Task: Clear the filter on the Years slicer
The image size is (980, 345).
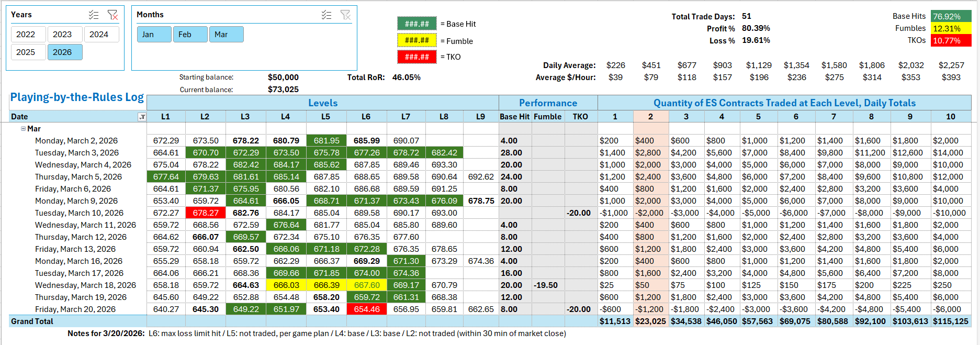Action: click(112, 15)
